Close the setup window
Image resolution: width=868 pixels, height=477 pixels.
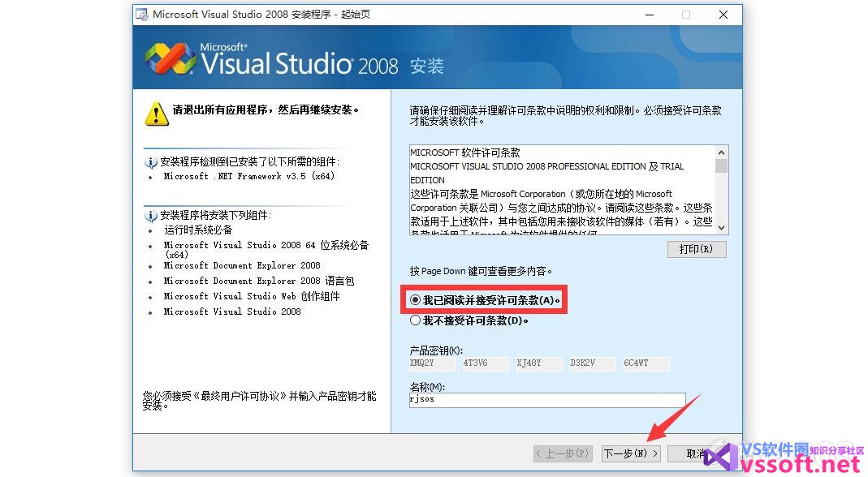(723, 15)
